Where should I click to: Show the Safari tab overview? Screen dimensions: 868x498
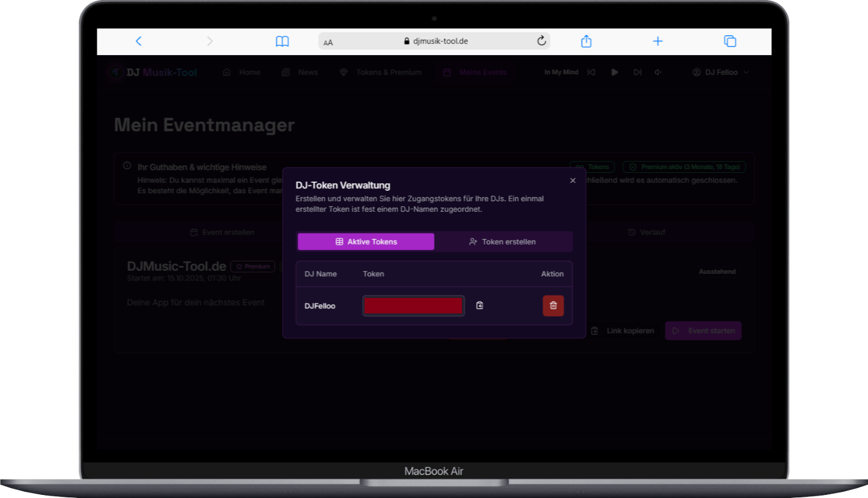coord(730,41)
